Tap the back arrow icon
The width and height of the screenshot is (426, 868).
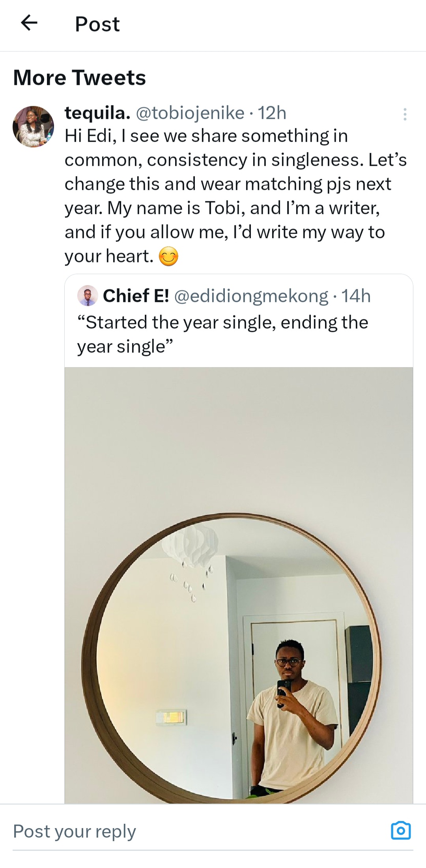pyautogui.click(x=29, y=23)
